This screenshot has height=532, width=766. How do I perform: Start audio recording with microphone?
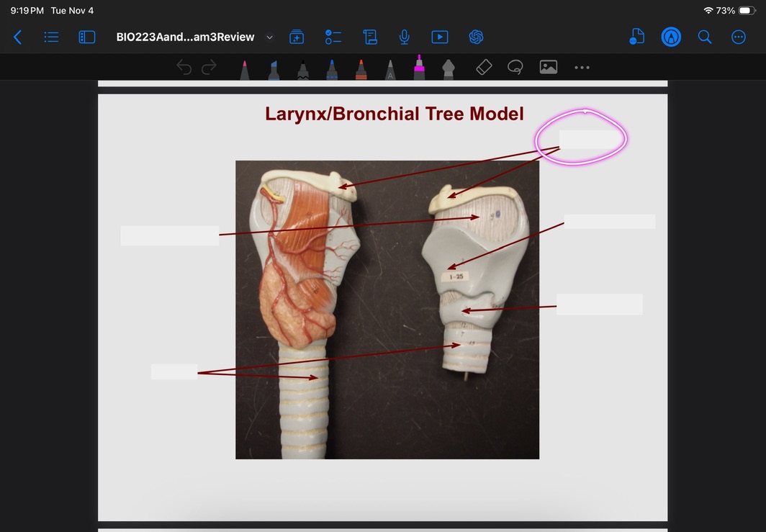405,37
